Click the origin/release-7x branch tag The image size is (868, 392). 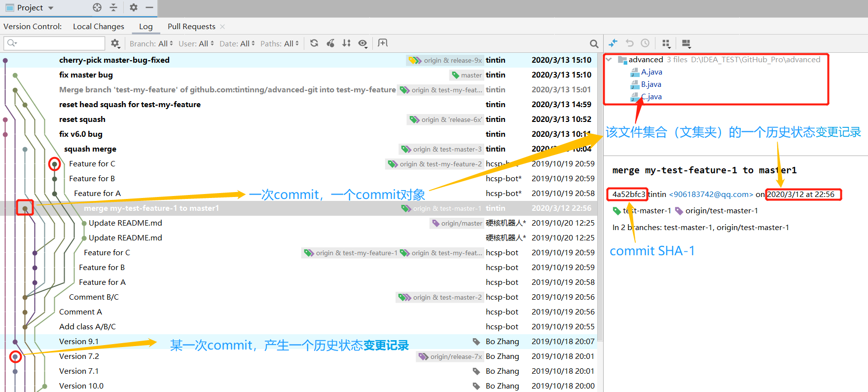click(x=450, y=356)
